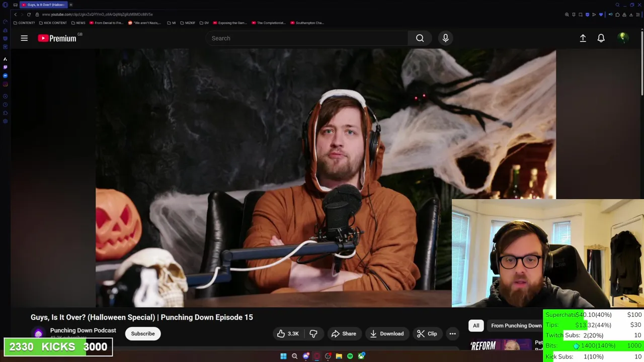The height and width of the screenshot is (362, 644).
Task: Open more actions three-dot menu under video
Action: pos(452,333)
